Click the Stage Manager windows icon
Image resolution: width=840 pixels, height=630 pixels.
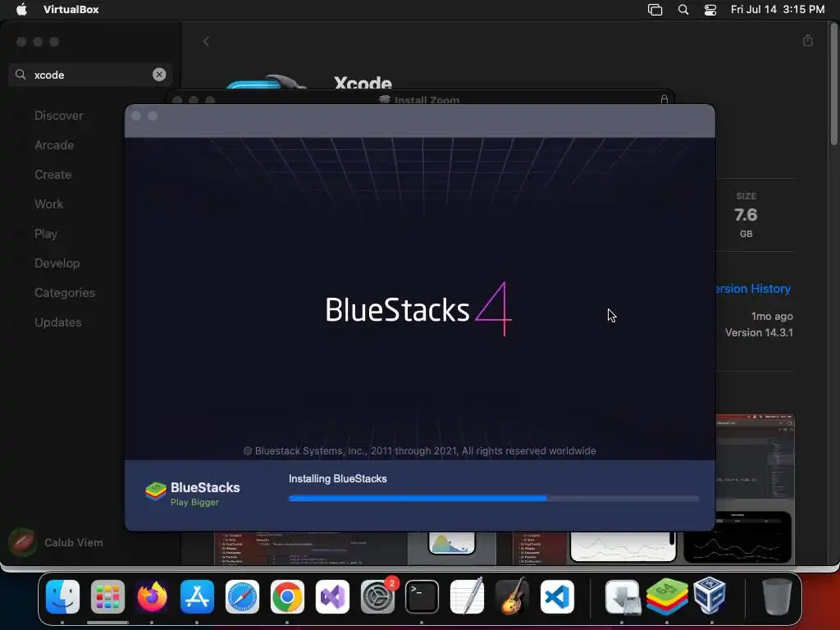(655, 10)
